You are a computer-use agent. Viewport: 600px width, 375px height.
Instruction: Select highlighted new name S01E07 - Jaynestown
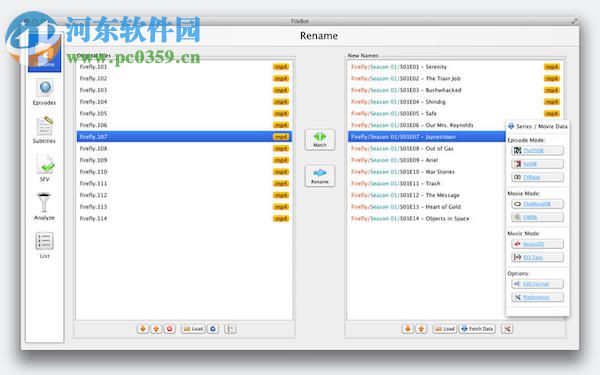pos(427,137)
